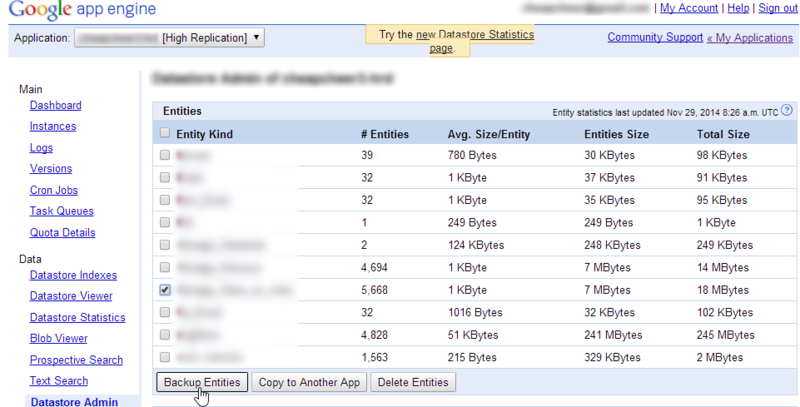Open sidebar Datastore Statistics link
The height and width of the screenshot is (407, 800).
pos(77,317)
